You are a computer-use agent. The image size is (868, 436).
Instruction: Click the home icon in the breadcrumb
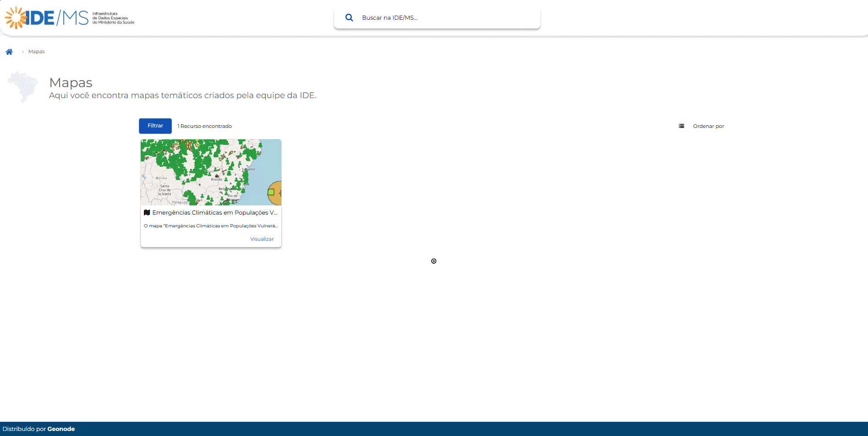tap(10, 51)
